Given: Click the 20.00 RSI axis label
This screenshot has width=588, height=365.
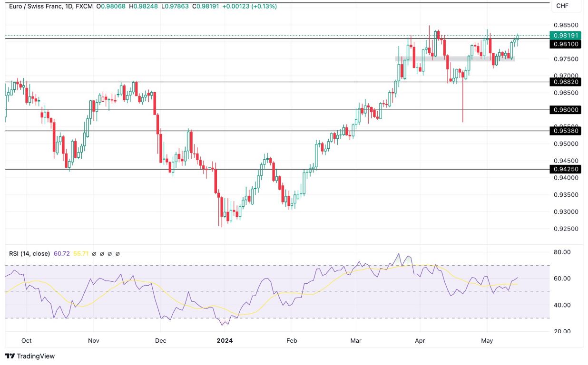Looking at the screenshot, I should coord(562,331).
